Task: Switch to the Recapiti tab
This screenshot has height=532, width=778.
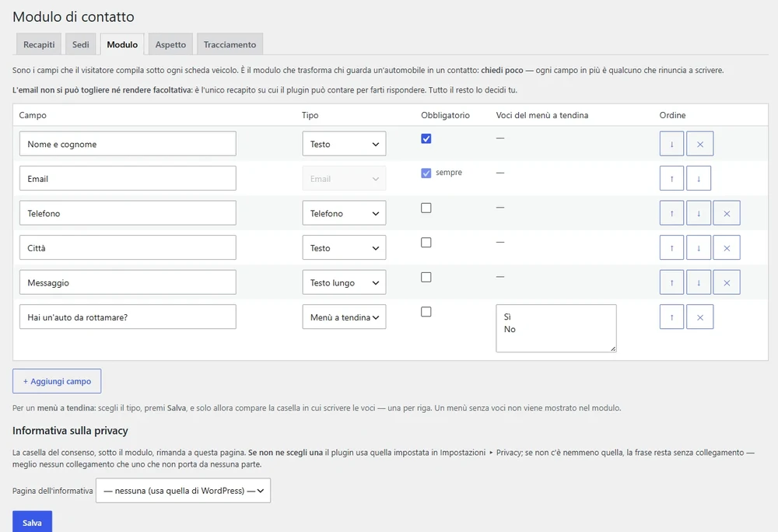Action: [x=39, y=44]
